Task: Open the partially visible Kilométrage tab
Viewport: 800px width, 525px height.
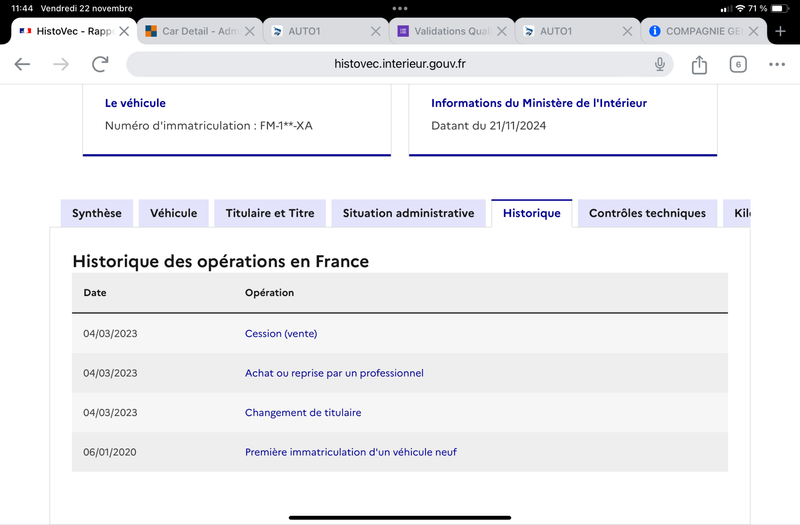Action: (x=737, y=213)
